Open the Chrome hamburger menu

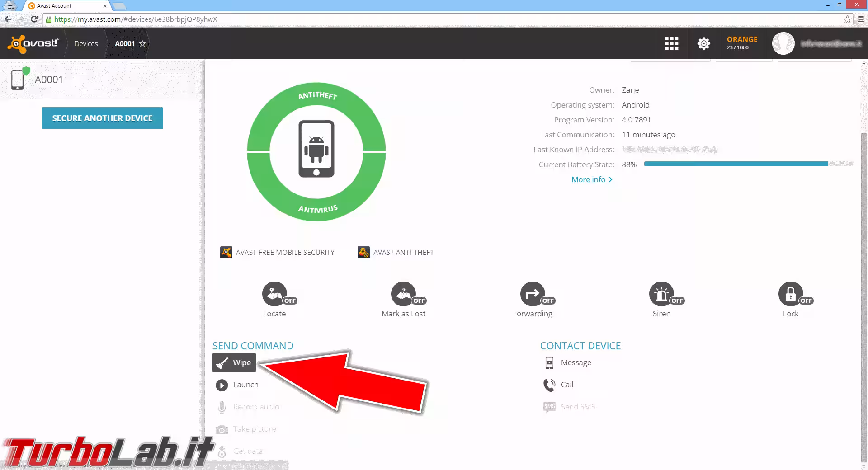click(x=861, y=19)
